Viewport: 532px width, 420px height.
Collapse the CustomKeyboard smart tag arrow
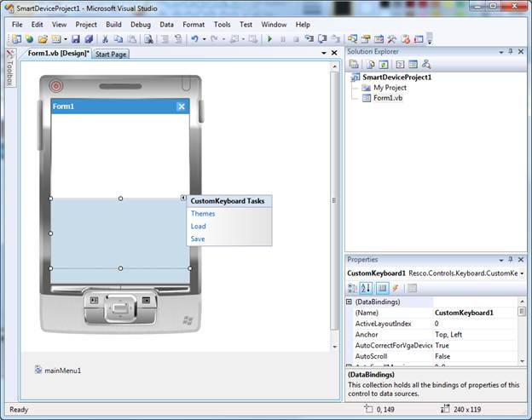point(184,198)
